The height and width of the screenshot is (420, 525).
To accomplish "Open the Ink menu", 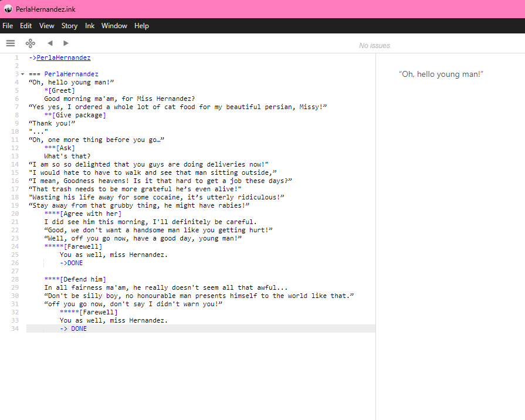I will [x=90, y=26].
